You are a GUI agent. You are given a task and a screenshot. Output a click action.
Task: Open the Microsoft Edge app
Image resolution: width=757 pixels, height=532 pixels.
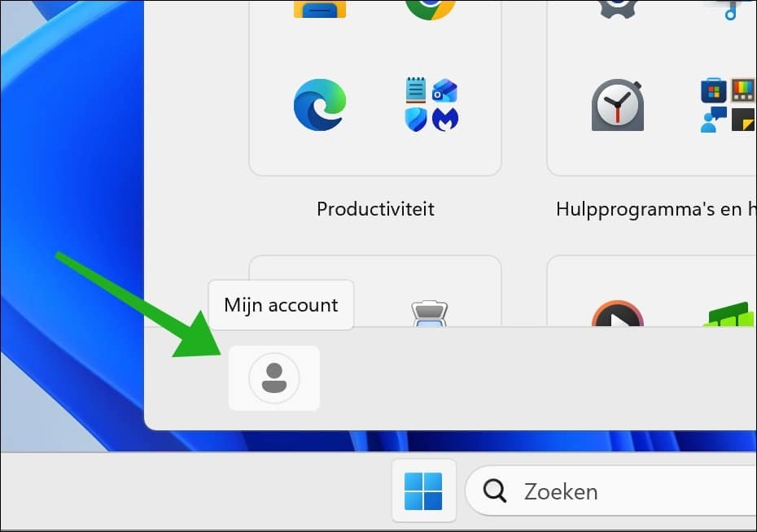(x=320, y=105)
